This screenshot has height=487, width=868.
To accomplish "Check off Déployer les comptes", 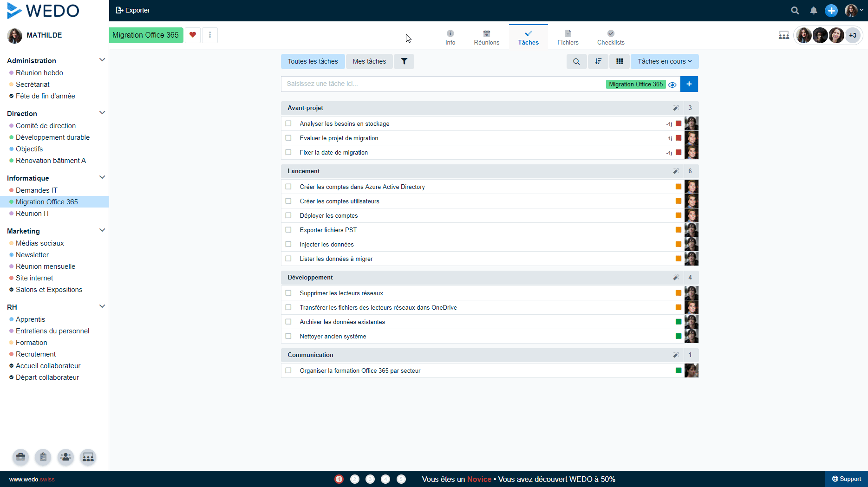I will click(288, 215).
